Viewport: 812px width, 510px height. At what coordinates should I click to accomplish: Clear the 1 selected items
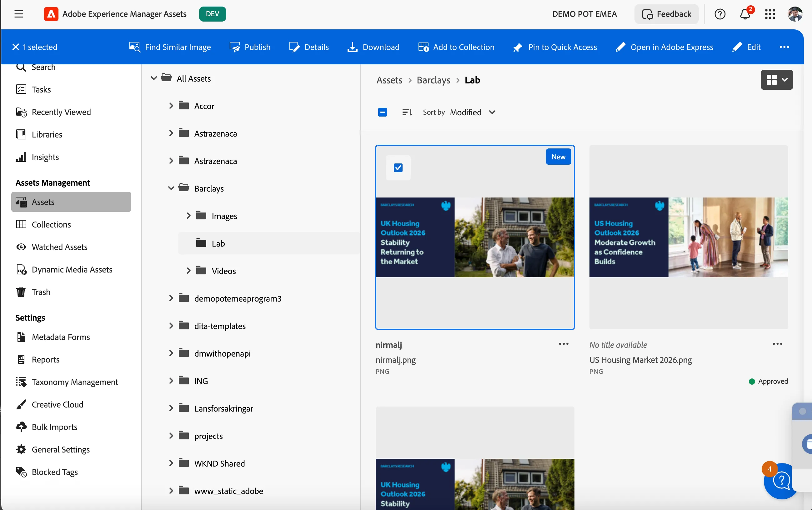click(x=16, y=47)
